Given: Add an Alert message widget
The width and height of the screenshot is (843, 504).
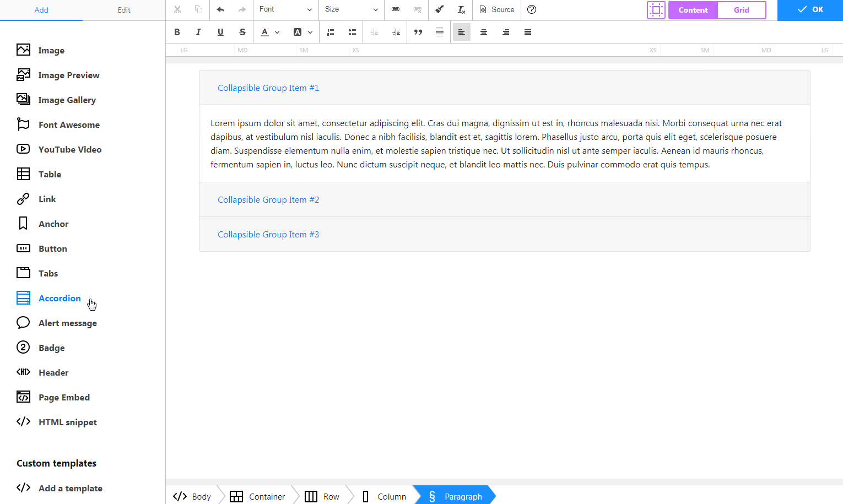Looking at the screenshot, I should (x=57, y=323).
